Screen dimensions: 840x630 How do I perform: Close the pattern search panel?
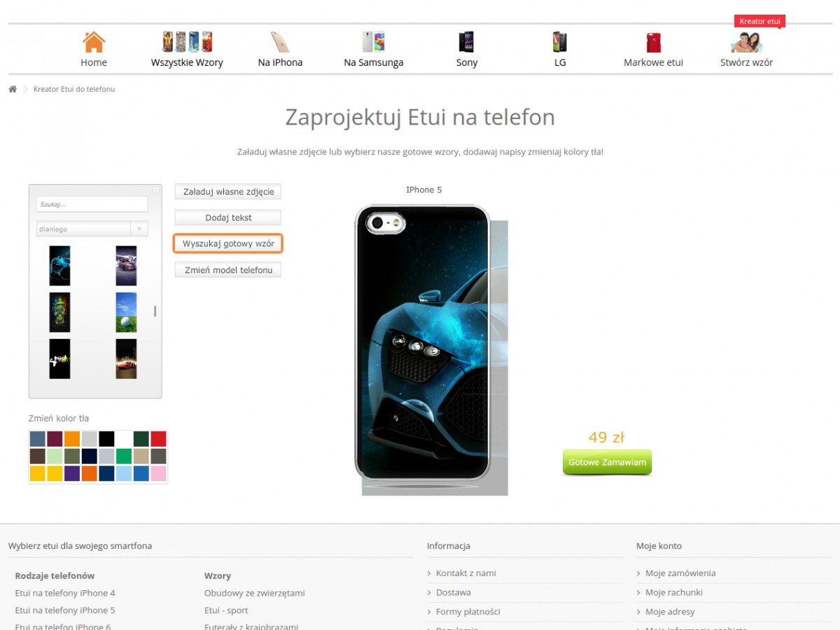pos(156,190)
